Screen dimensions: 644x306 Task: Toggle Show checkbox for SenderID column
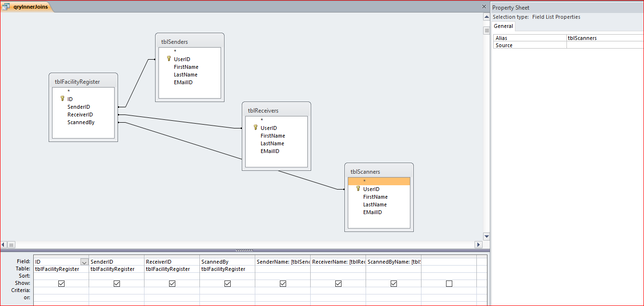pos(117,284)
